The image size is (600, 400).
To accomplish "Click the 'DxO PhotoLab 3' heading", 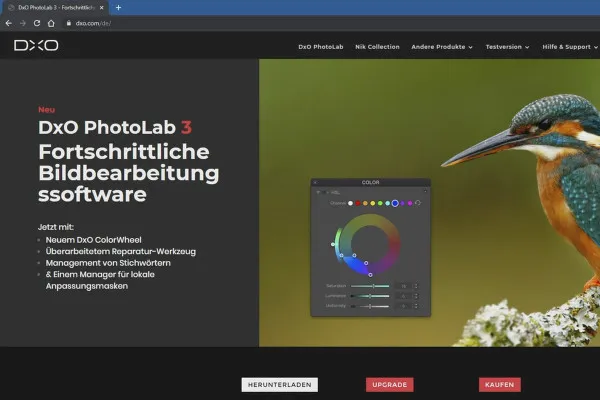I will [x=115, y=127].
